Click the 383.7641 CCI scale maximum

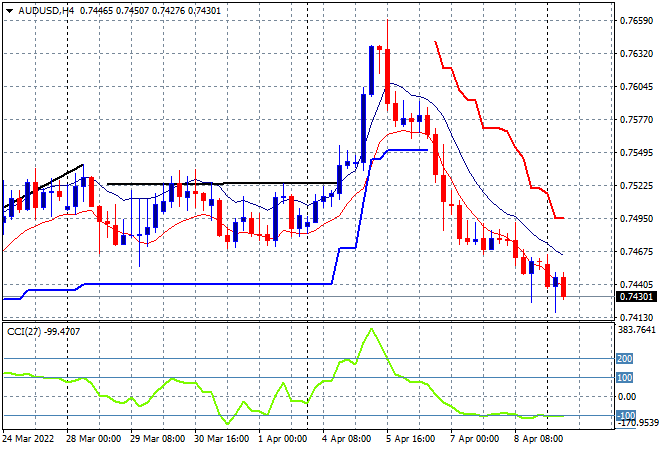(636, 330)
